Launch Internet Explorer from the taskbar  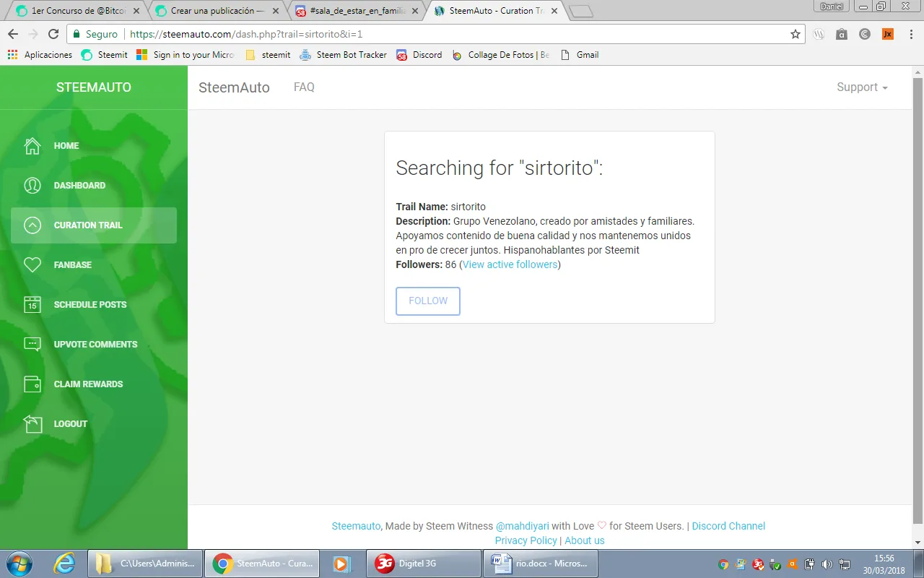tap(64, 564)
